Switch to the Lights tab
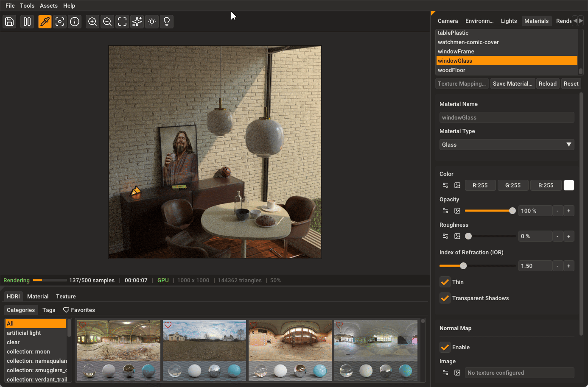 (509, 21)
